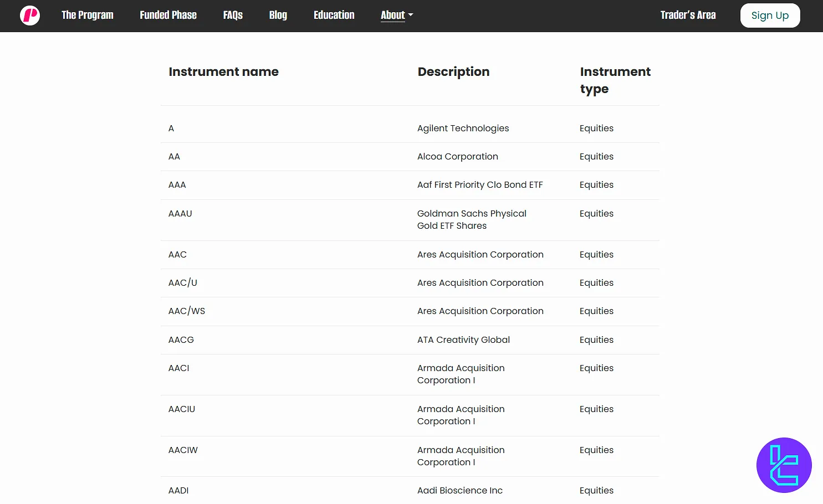The height and width of the screenshot is (504, 823).
Task: Click Aaf First Priority Clo Bond ETF
Action: (x=480, y=185)
